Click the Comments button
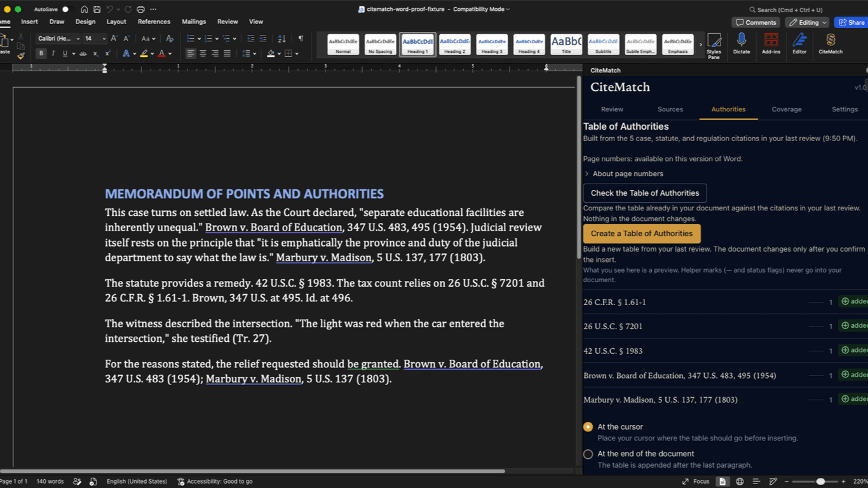 pyautogui.click(x=756, y=22)
